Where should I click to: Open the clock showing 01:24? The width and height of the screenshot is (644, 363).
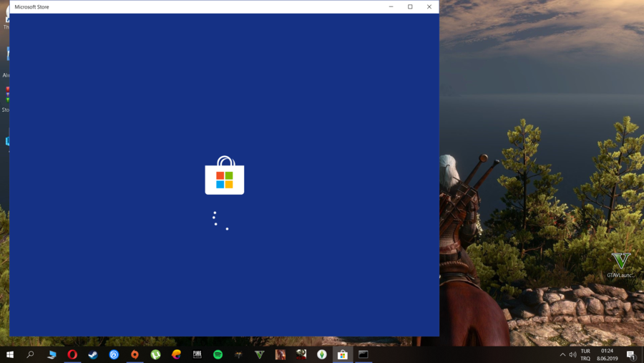[607, 354]
